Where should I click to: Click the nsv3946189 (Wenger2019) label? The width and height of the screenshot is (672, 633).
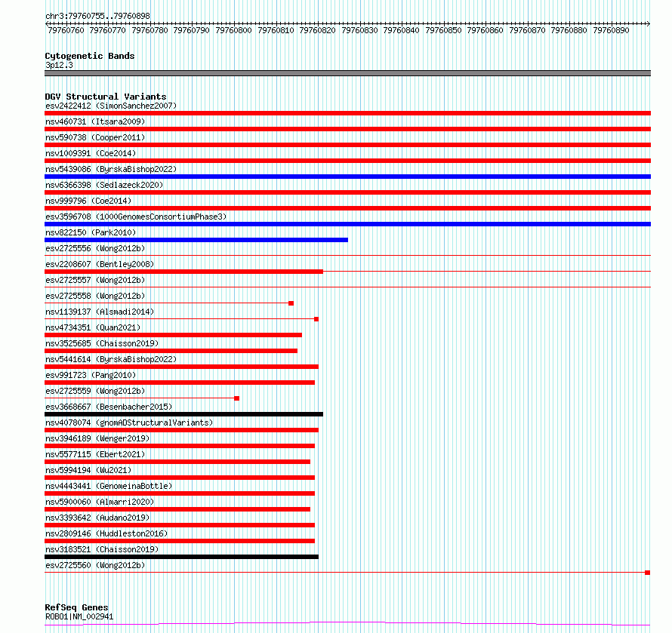pyautogui.click(x=97, y=438)
